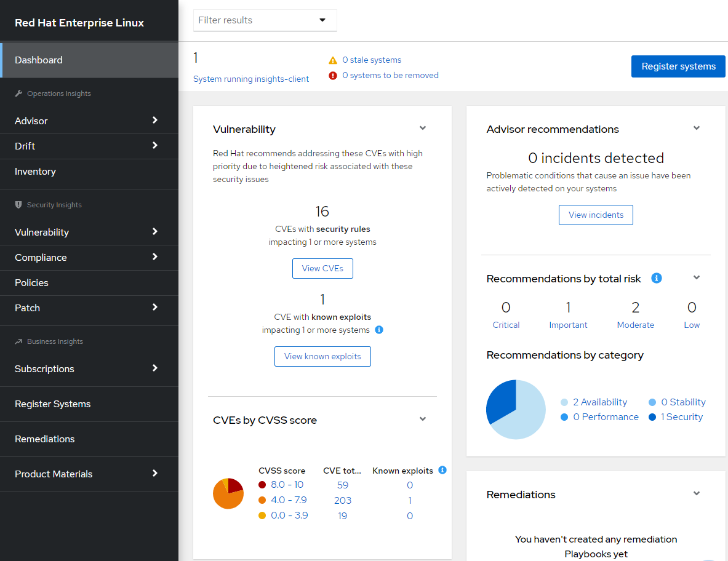Open the 2 Availability category link

(x=600, y=402)
